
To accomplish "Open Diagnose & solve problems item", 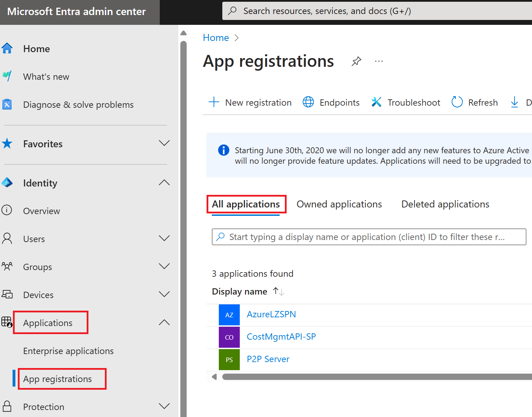I will (78, 105).
